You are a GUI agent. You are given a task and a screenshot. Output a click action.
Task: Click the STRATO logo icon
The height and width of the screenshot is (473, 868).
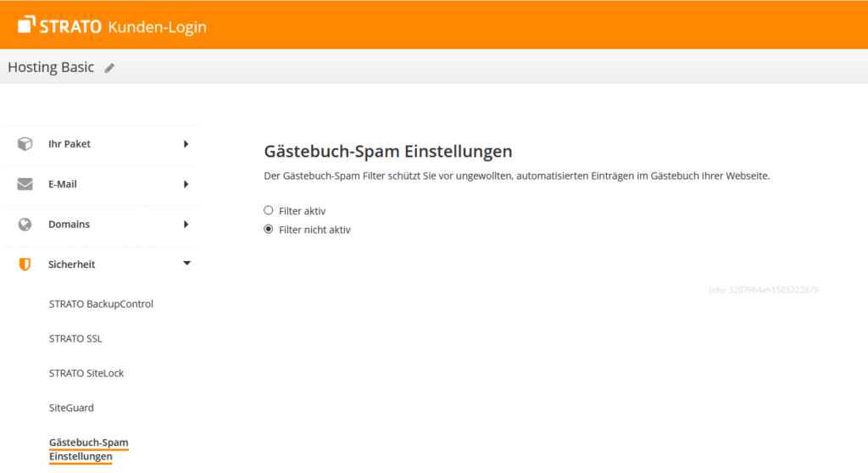pos(26,25)
